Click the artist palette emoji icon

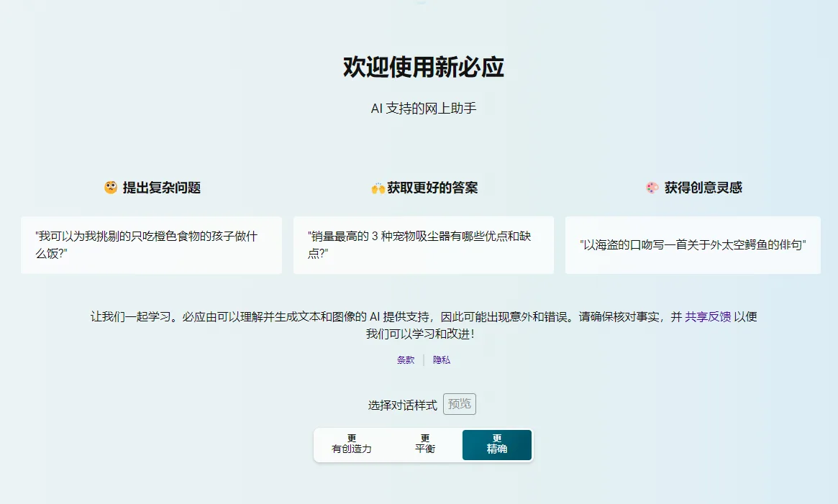click(652, 188)
